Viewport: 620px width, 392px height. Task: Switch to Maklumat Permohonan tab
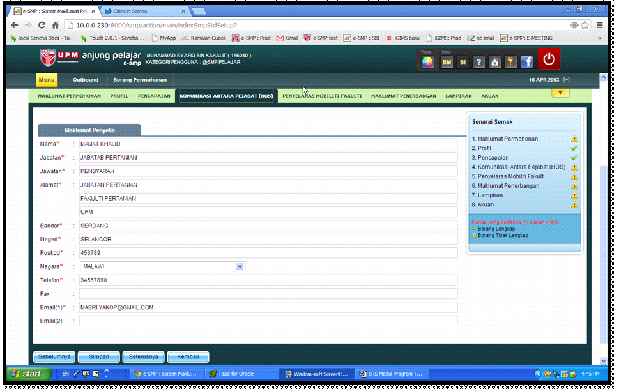(69, 96)
